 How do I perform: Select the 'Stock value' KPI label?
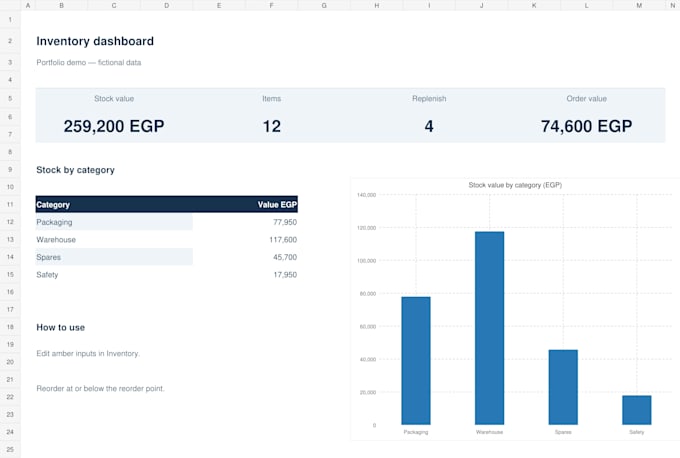(114, 98)
